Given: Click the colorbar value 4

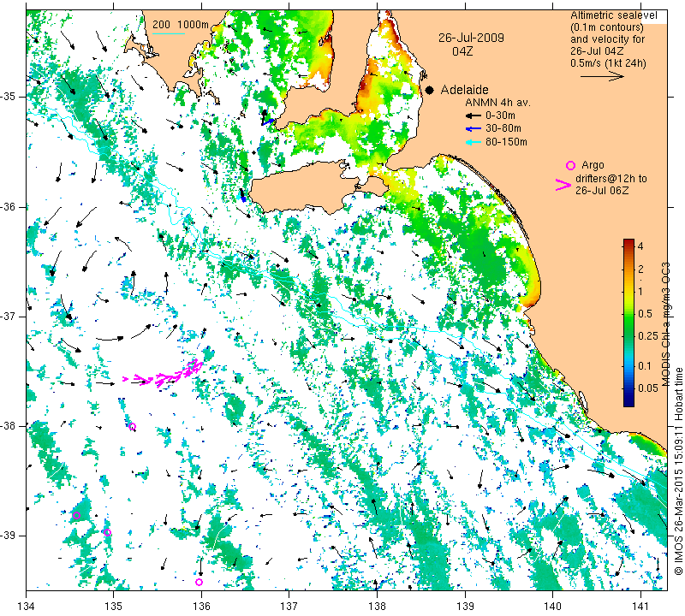Looking at the screenshot, I should coord(640,246).
